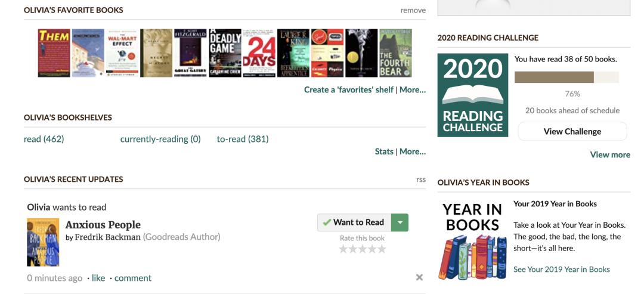Screen dimensions: 644x294
Task: Click "See Your 2019 Year in Books"
Action: [561, 270]
